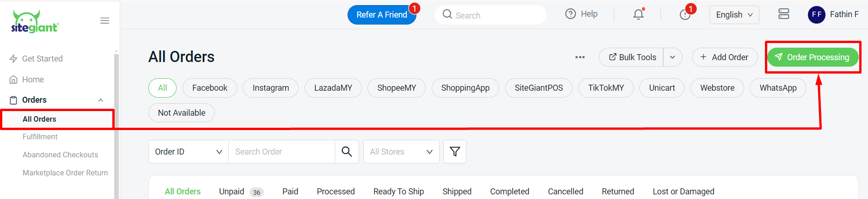868x199 pixels.
Task: Filter orders by the ShopeeMY channel
Action: click(397, 88)
